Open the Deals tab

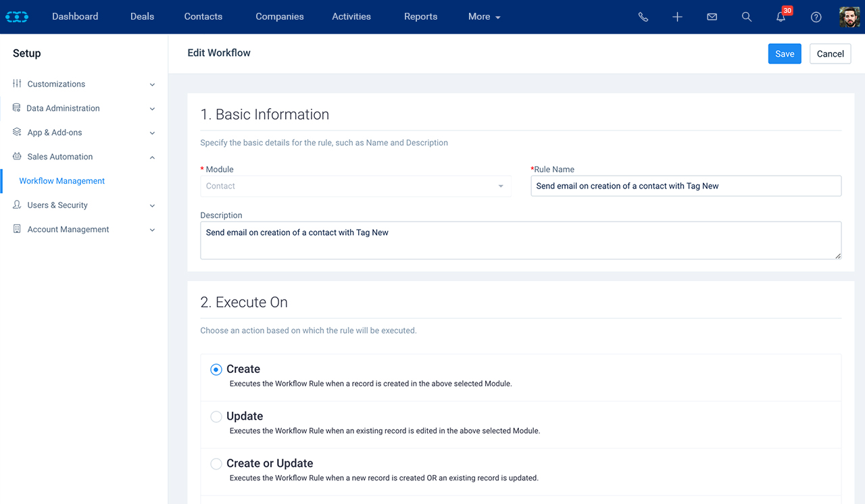142,17
